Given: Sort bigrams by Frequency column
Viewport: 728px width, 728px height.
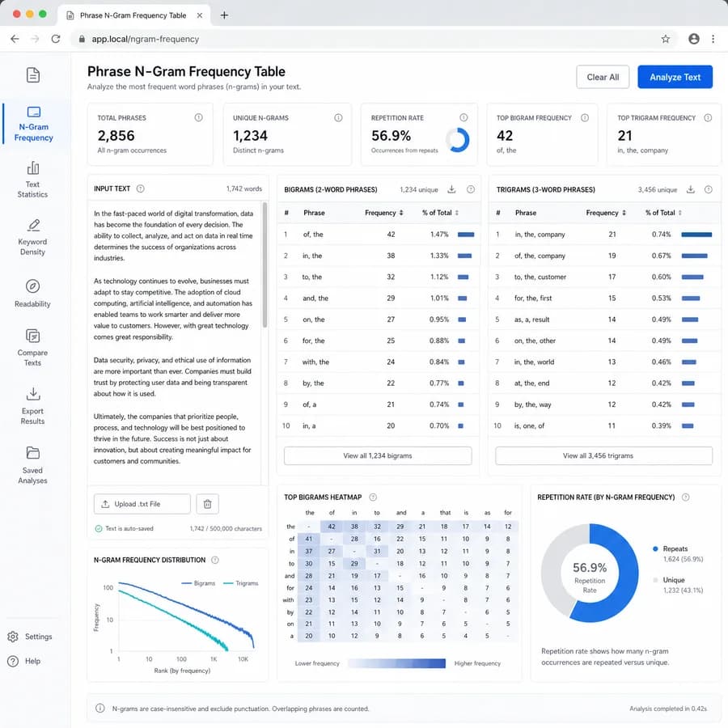Looking at the screenshot, I should 384,213.
